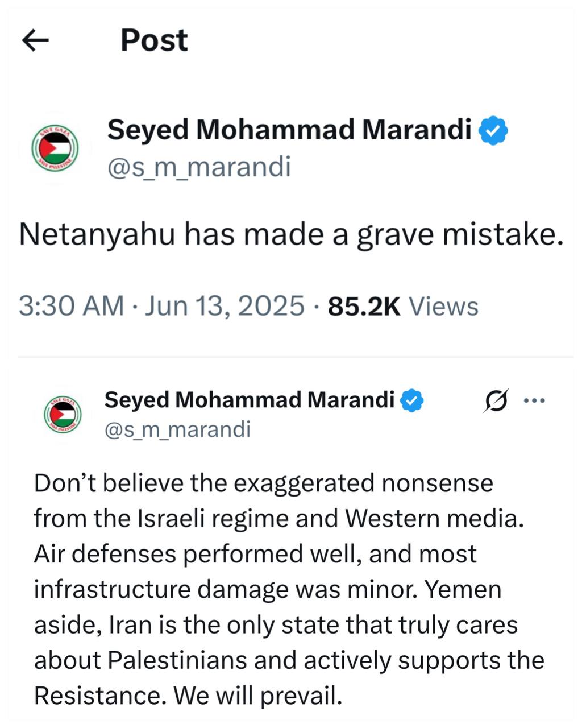
Task: Tap the back arrow to leave post
Action: pyautogui.click(x=35, y=40)
